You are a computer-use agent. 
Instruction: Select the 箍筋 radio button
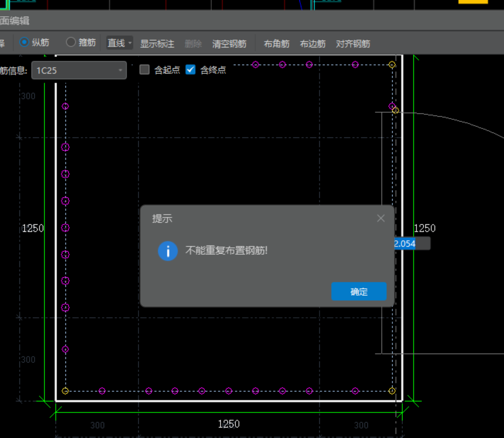(x=71, y=42)
